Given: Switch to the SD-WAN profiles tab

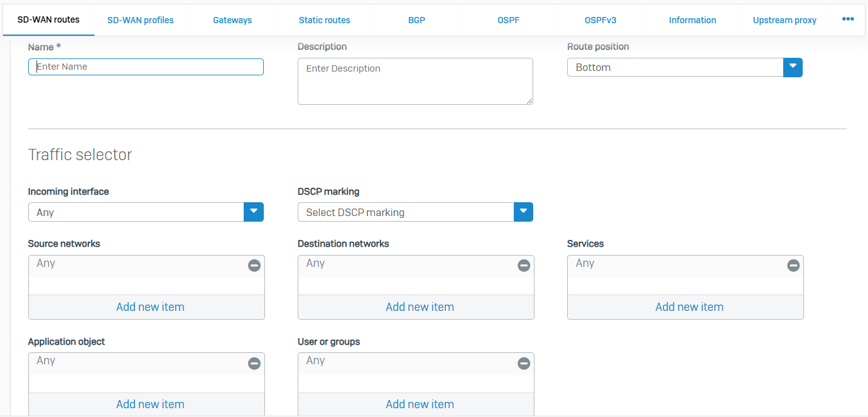Looking at the screenshot, I should tap(141, 20).
